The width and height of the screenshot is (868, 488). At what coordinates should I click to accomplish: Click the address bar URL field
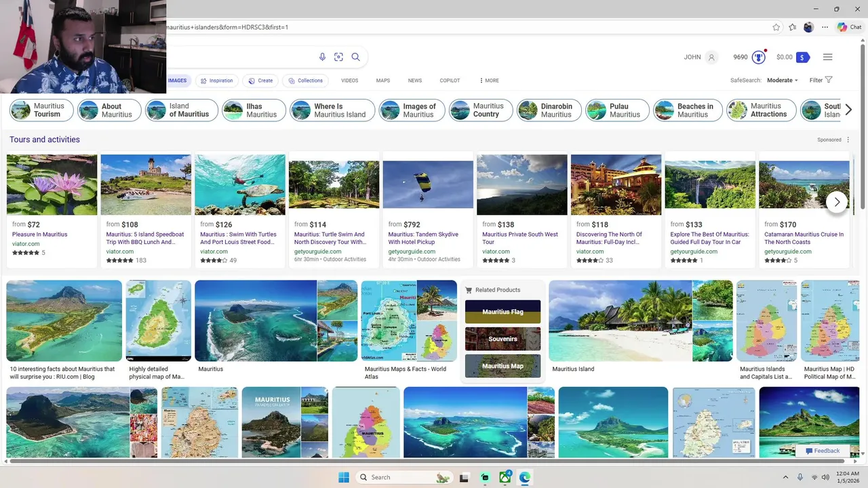[x=468, y=27]
